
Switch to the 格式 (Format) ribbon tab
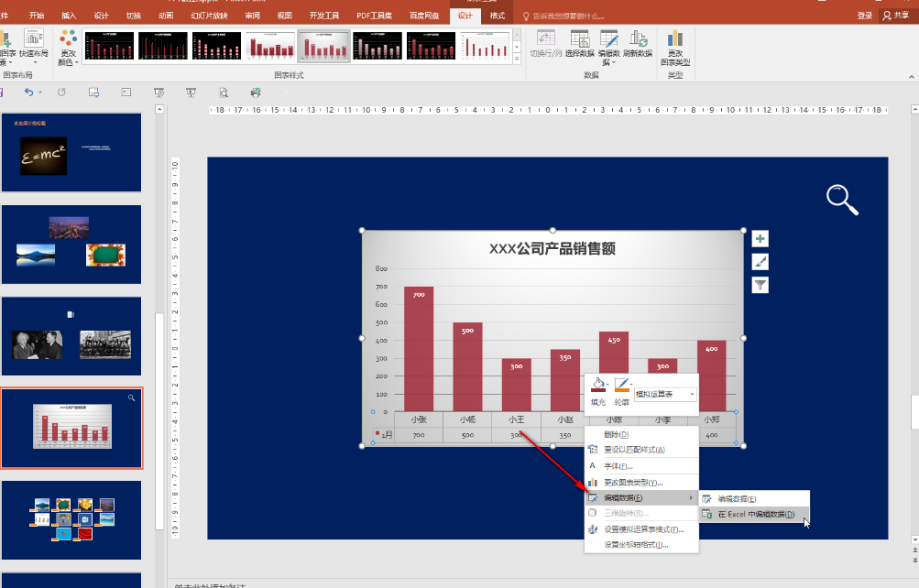[497, 16]
